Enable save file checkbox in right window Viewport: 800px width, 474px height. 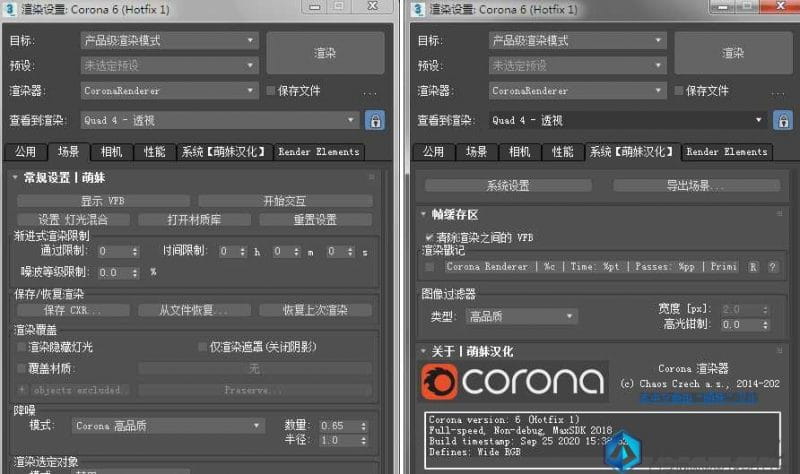pyautogui.click(x=679, y=91)
